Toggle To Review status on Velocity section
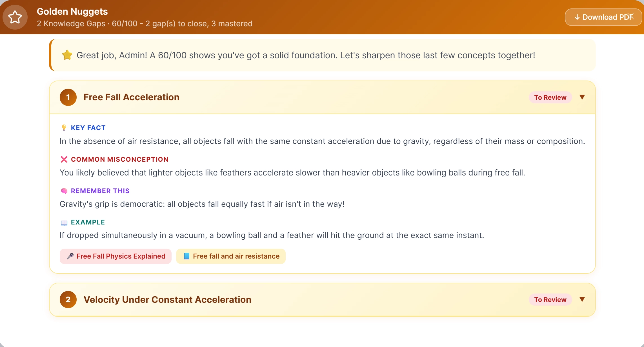This screenshot has width=644, height=347. coord(550,300)
